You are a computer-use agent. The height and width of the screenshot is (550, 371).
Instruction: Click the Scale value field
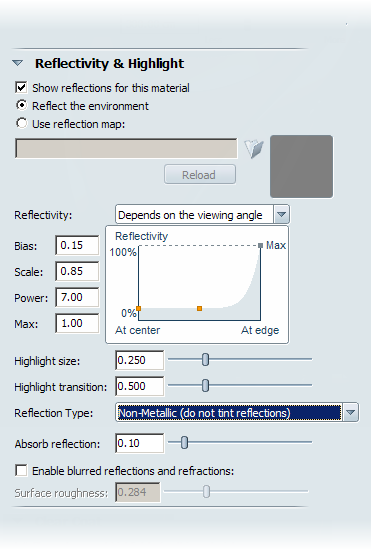tap(77, 271)
